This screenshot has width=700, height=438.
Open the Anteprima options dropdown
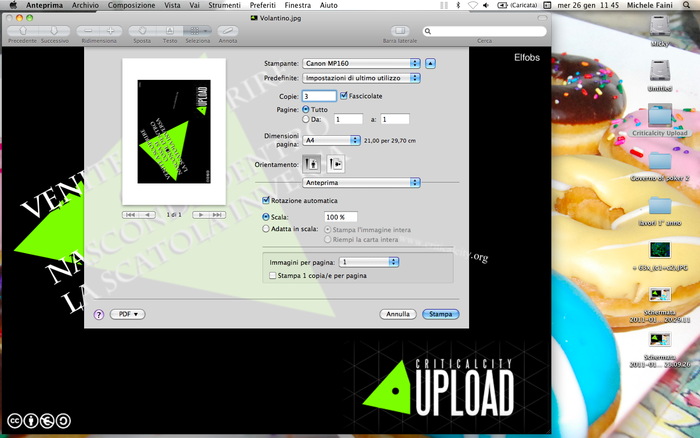(361, 183)
